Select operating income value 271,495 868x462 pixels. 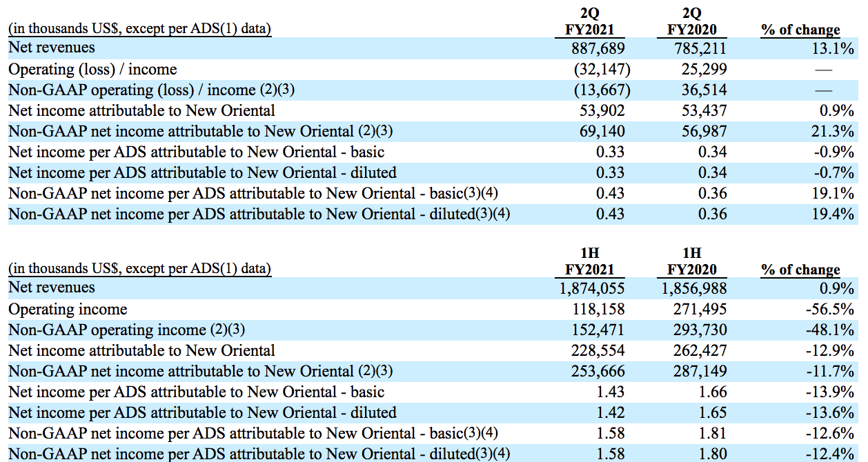point(702,309)
